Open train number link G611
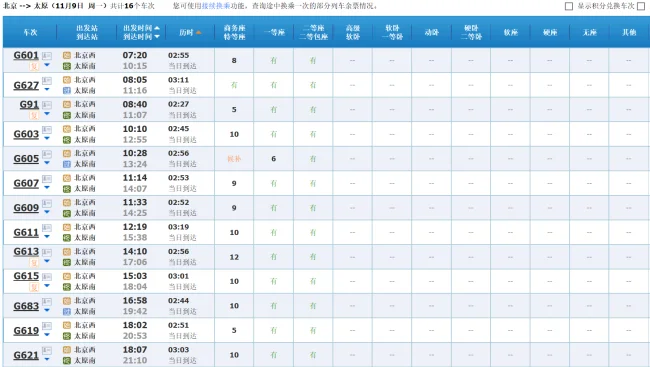650x367 pixels. tap(26, 233)
